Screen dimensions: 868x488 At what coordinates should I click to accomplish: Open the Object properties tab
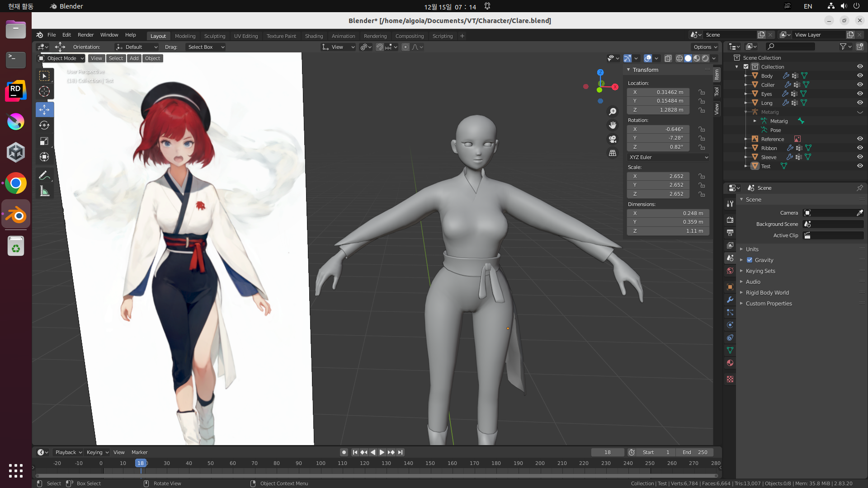coord(730,287)
